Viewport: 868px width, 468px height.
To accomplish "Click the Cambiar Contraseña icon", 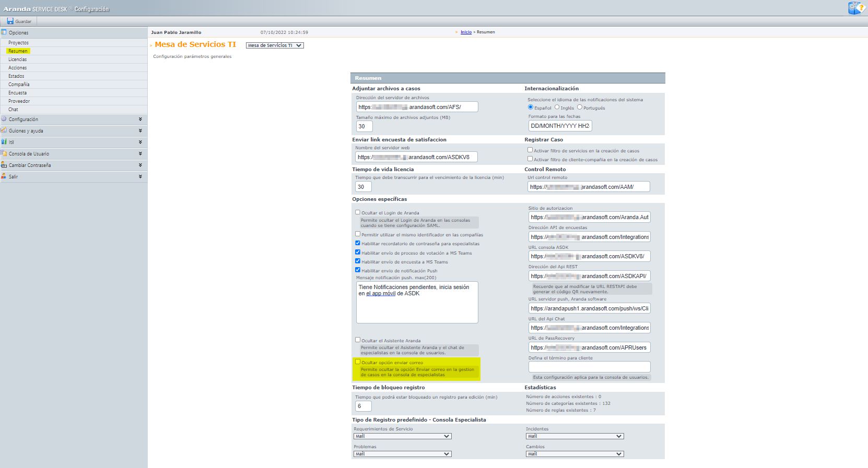I will [x=4, y=165].
